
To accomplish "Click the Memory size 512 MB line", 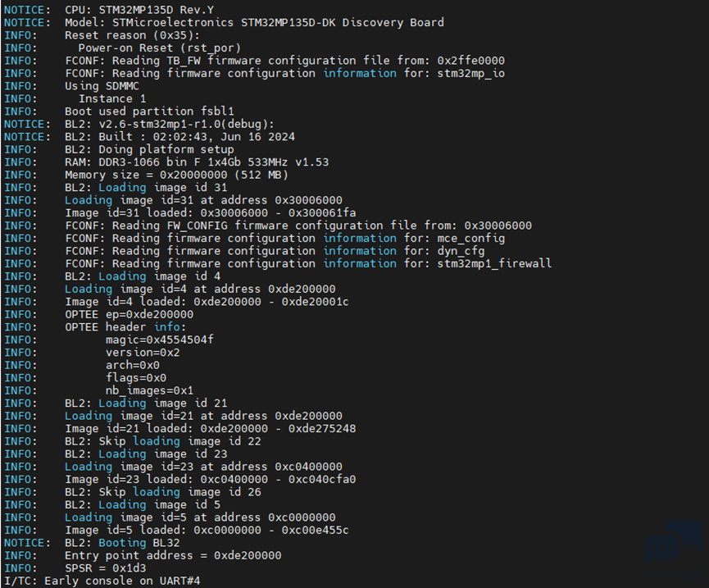I will click(x=146, y=175).
